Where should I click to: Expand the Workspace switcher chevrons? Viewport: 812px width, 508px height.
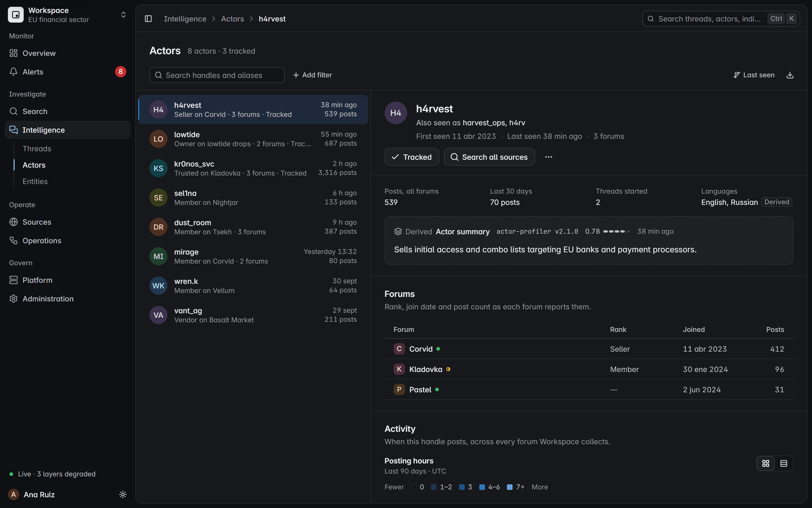click(123, 15)
